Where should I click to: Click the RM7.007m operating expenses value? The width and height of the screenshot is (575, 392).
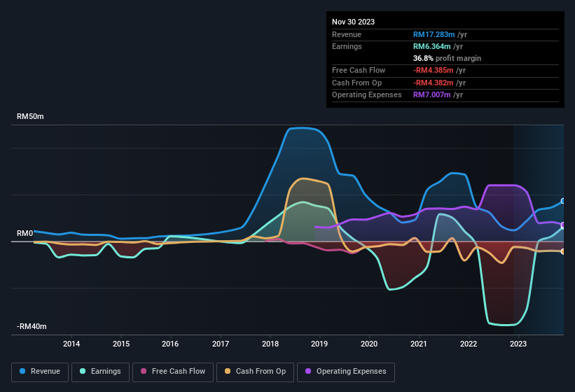pyautogui.click(x=431, y=94)
